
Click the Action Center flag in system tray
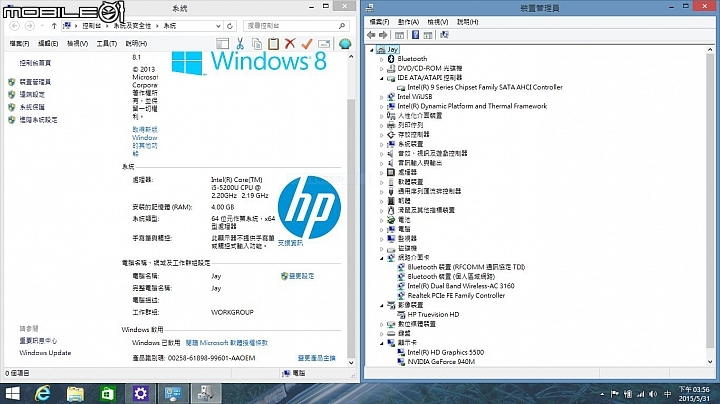[614, 394]
